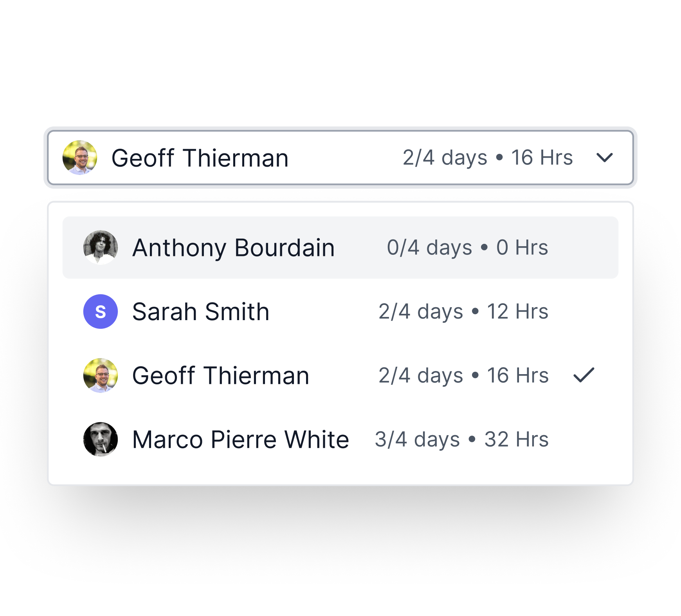Click the 3/4 days • 32 Hrs availability text
The width and height of the screenshot is (681, 616).
462,439
